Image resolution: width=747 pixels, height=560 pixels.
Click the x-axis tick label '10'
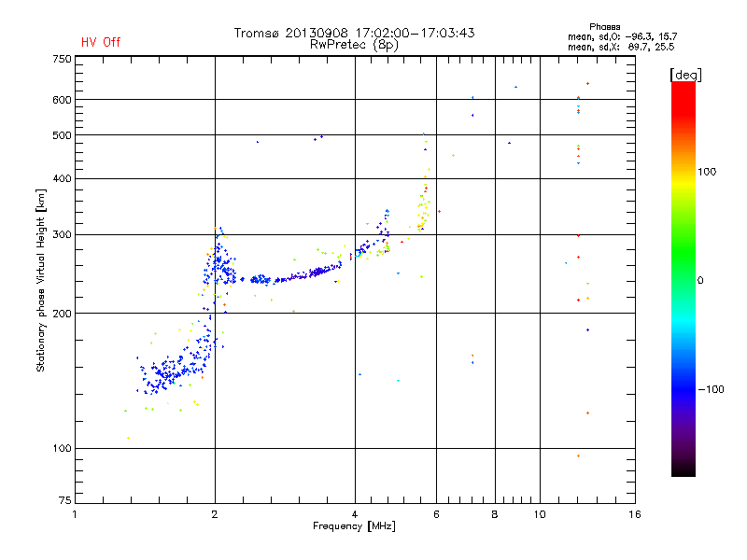(540, 514)
